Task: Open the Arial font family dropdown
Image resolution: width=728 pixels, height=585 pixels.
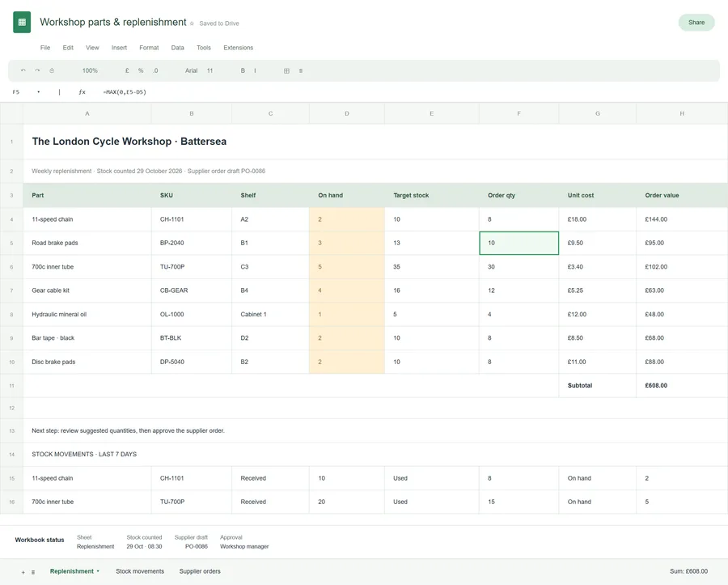Action: pos(191,70)
